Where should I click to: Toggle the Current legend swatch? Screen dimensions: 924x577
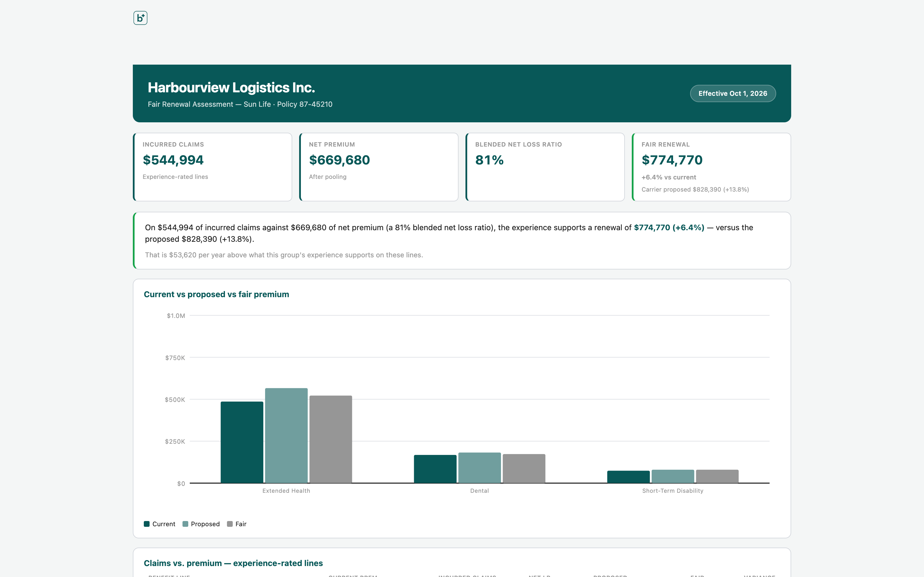pos(147,524)
